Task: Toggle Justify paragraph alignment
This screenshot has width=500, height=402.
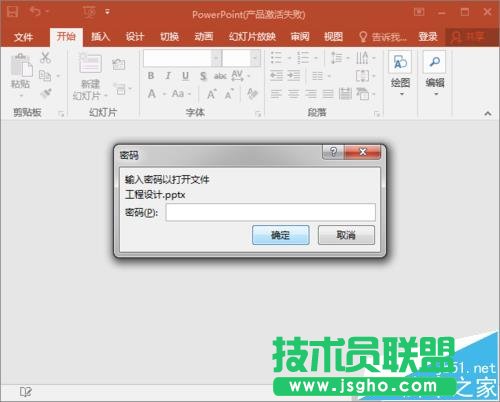Action: 328,94
